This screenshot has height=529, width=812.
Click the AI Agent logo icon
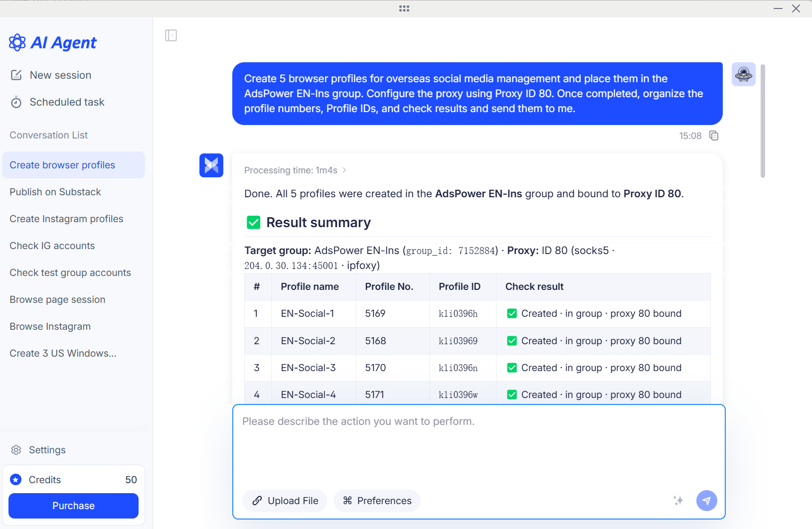coord(17,43)
